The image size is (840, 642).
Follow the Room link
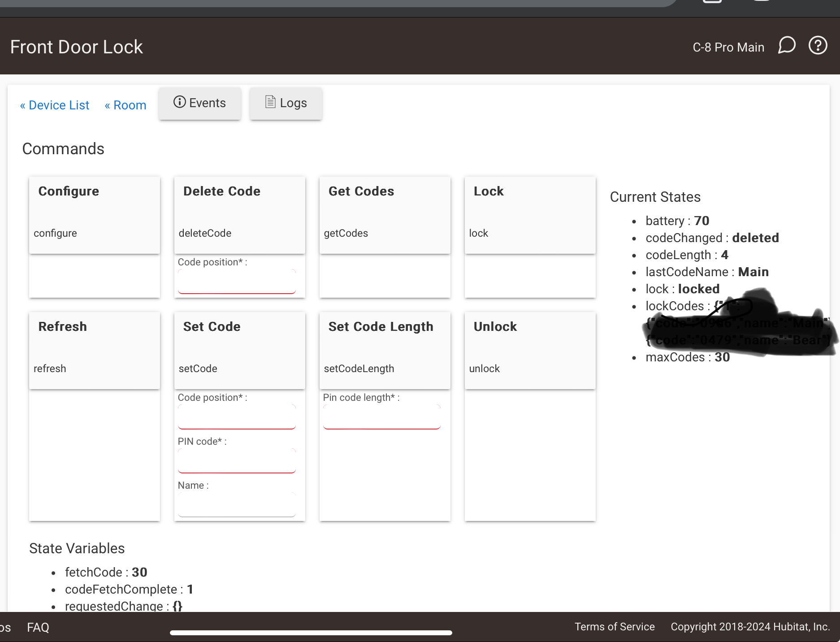point(126,105)
